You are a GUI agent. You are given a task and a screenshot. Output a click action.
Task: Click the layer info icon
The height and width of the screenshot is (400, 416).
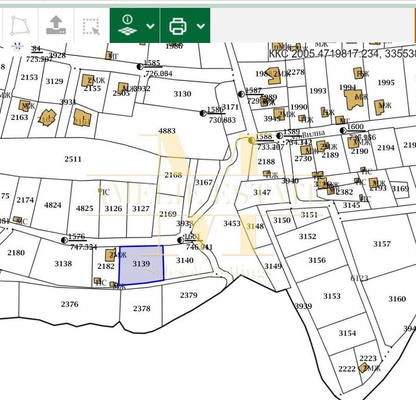pyautogui.click(x=128, y=25)
